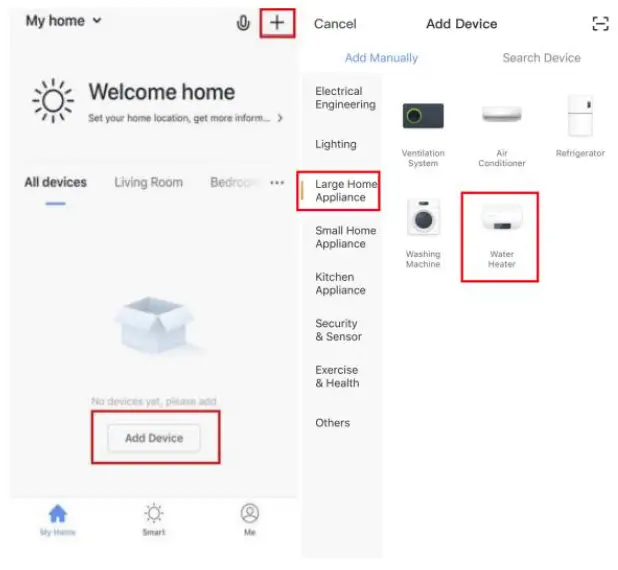This screenshot has width=618, height=570.
Task: Select Kitchen Appliance category
Action: [x=340, y=283]
